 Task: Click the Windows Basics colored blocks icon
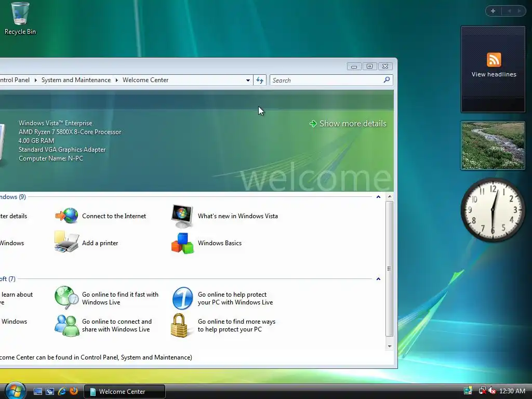182,243
